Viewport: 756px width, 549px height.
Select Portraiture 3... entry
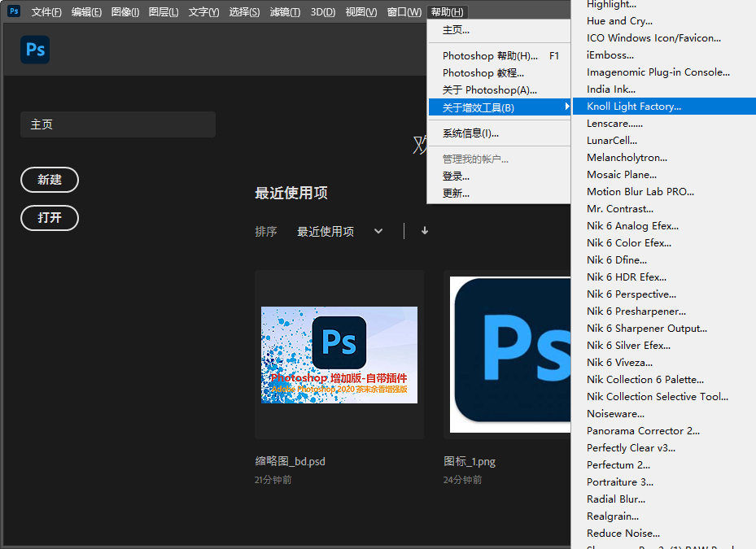663,482
